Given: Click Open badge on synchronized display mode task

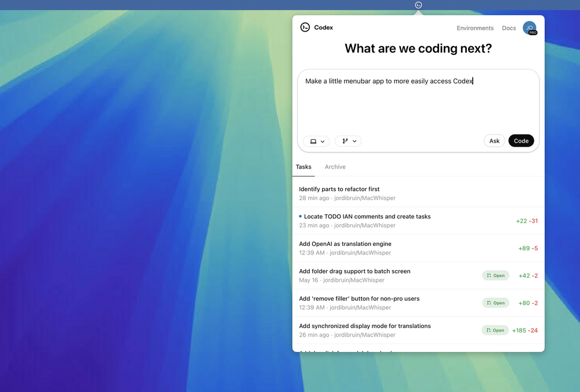Looking at the screenshot, I should tap(495, 330).
